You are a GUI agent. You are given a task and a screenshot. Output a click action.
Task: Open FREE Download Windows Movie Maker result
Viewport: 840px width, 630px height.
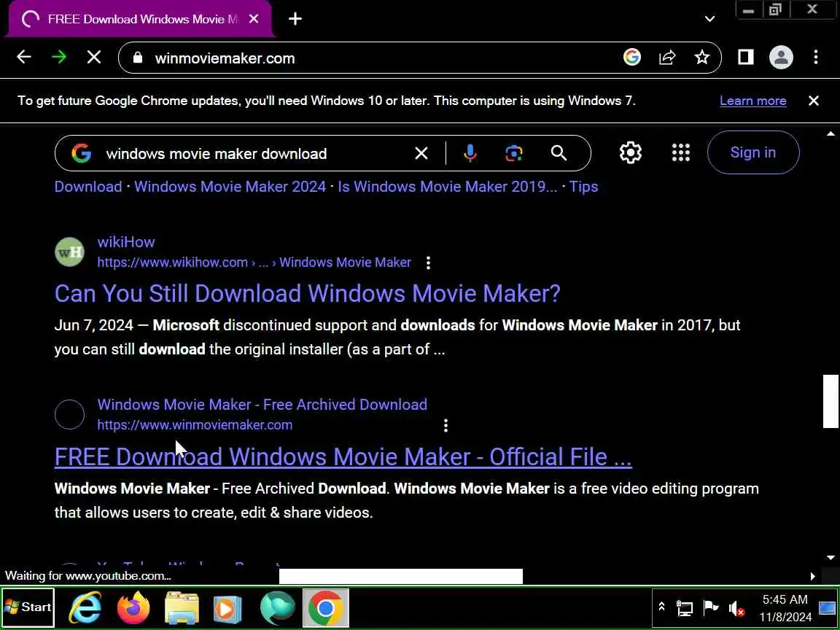(343, 457)
